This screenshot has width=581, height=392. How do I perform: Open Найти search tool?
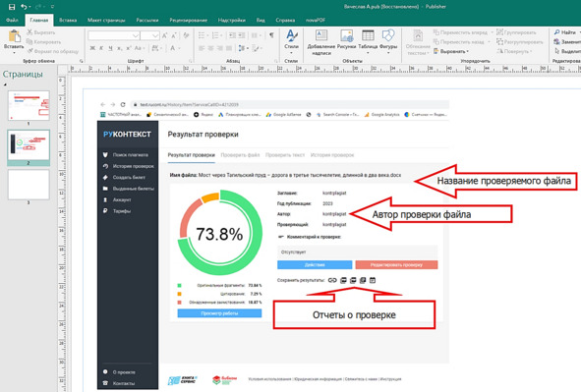[x=565, y=32]
